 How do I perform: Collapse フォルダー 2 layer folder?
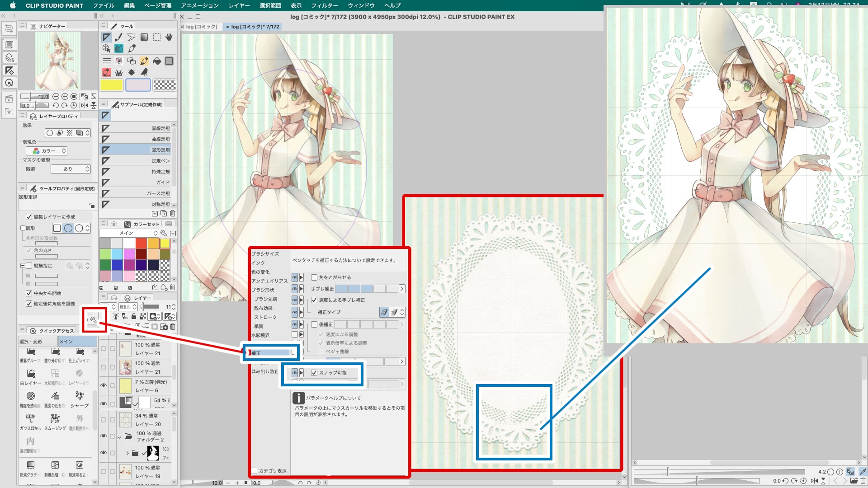pos(119,437)
